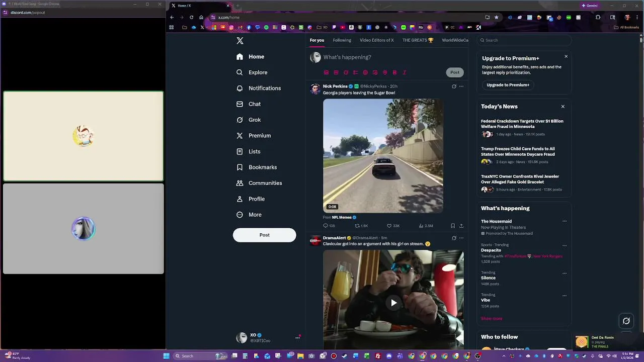Viewport: 644px width, 362px height.
Task: Open Communities in the sidebar
Action: tap(259, 183)
